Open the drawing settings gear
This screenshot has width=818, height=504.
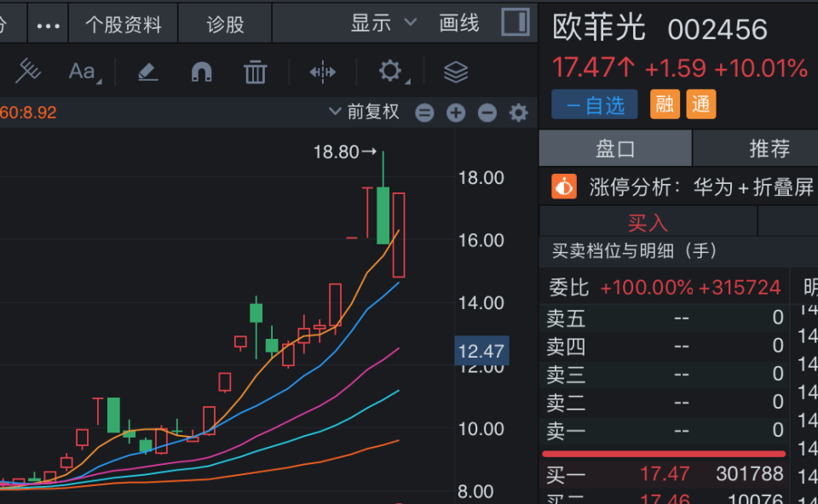click(x=389, y=72)
